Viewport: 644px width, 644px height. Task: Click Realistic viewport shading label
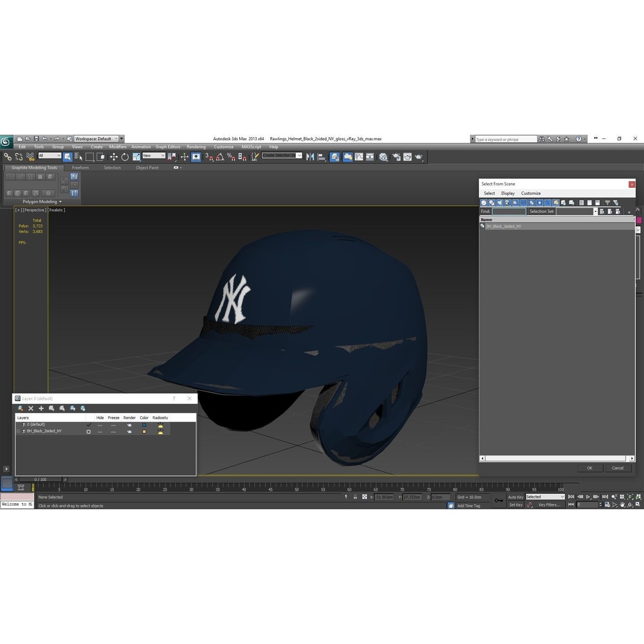pyautogui.click(x=57, y=210)
